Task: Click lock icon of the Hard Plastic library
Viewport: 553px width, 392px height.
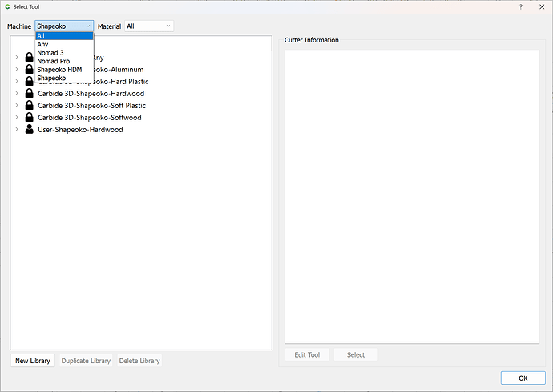Action: pyautogui.click(x=30, y=81)
